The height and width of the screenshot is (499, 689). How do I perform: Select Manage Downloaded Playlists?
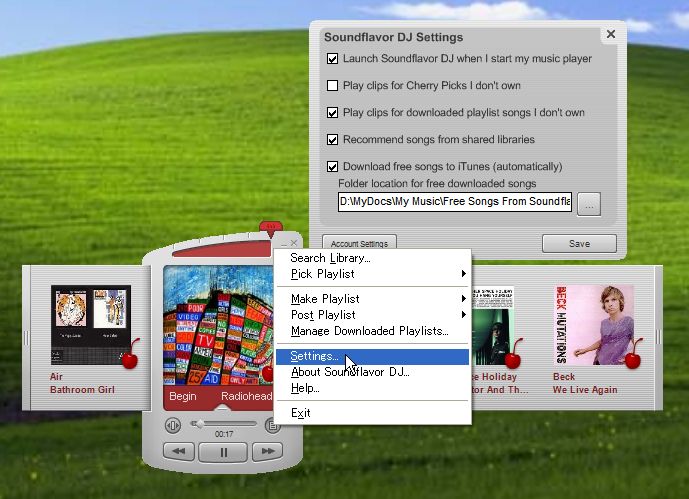click(373, 331)
